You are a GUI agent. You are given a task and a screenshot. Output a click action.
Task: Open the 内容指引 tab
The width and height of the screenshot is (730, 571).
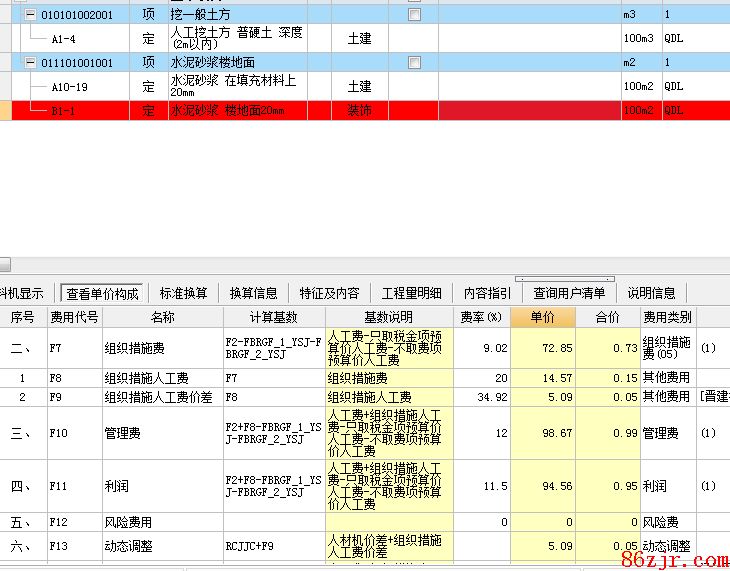pyautogui.click(x=487, y=293)
